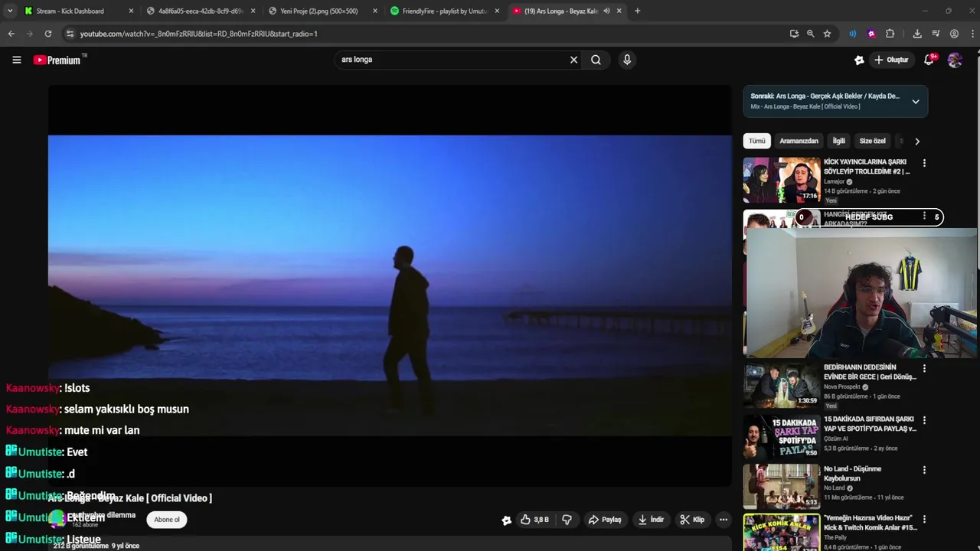Screen dimensions: 980x551
Task: Open the sparkle icon left of like button
Action: 506,520
